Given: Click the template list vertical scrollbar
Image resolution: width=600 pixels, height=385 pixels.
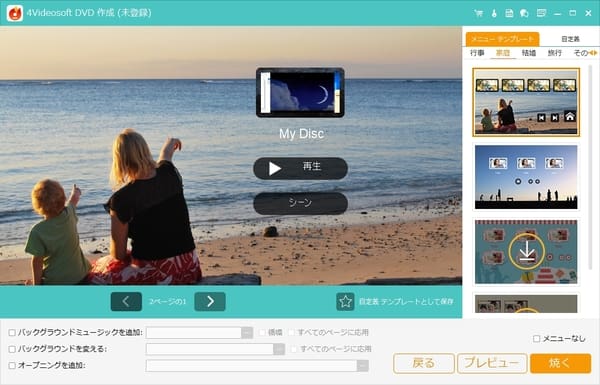Looking at the screenshot, I should [x=590, y=167].
